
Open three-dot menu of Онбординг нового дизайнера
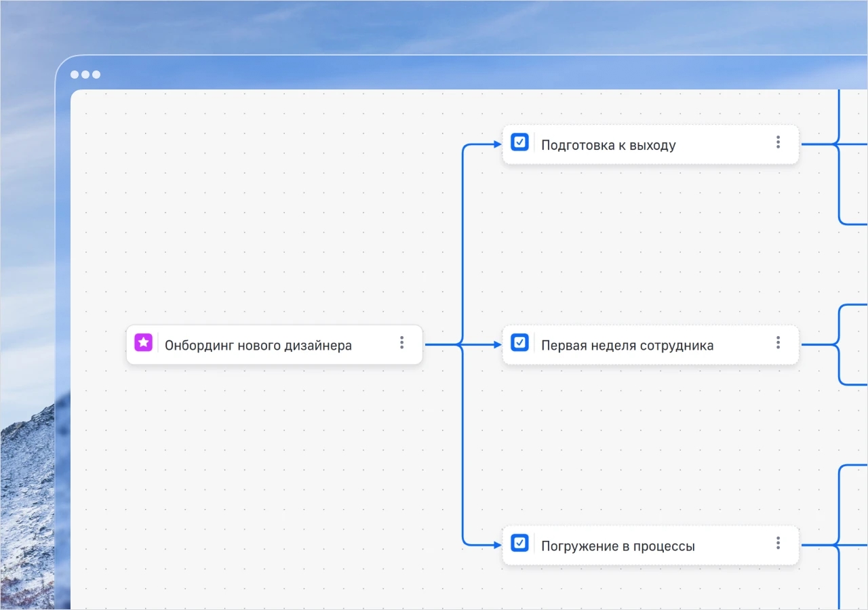pyautogui.click(x=401, y=343)
